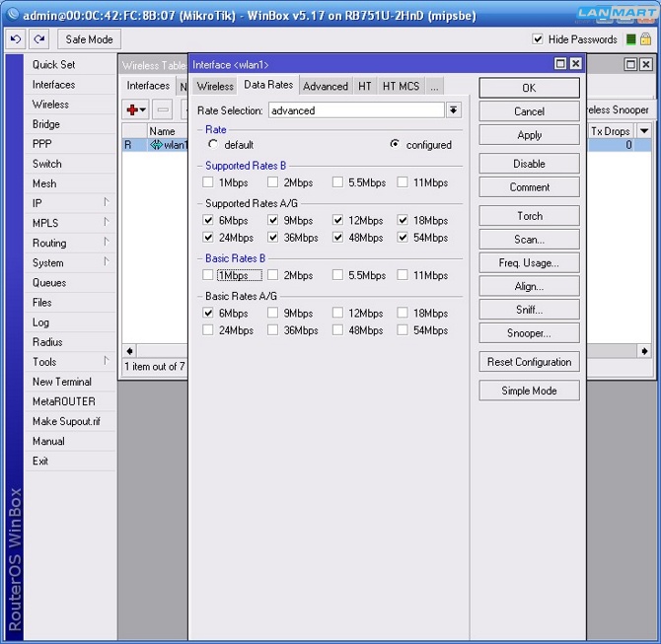Image resolution: width=661 pixels, height=644 pixels.
Task: Enable Supported Rates B 11Mbps checkbox
Action: [403, 182]
